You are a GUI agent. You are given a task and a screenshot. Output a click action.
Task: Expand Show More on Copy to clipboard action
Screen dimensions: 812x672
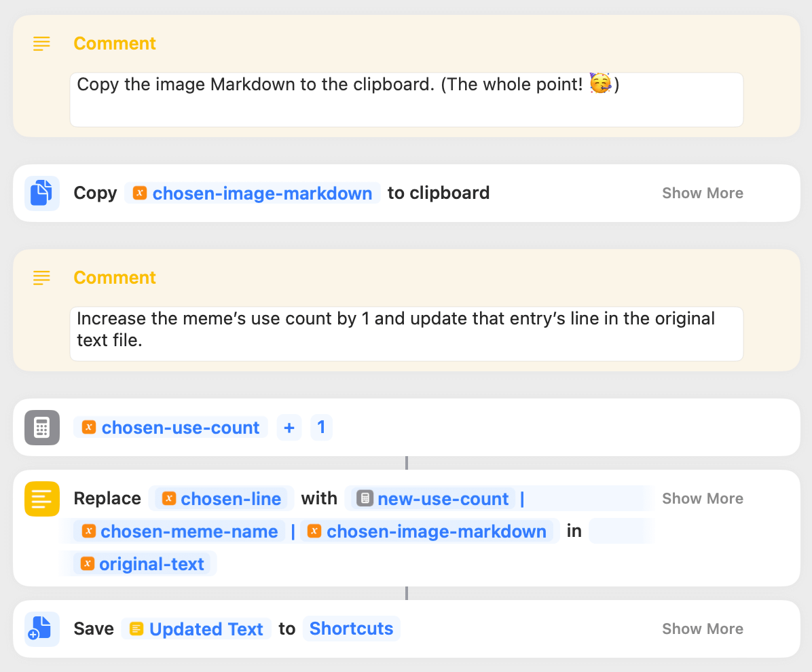[702, 193]
